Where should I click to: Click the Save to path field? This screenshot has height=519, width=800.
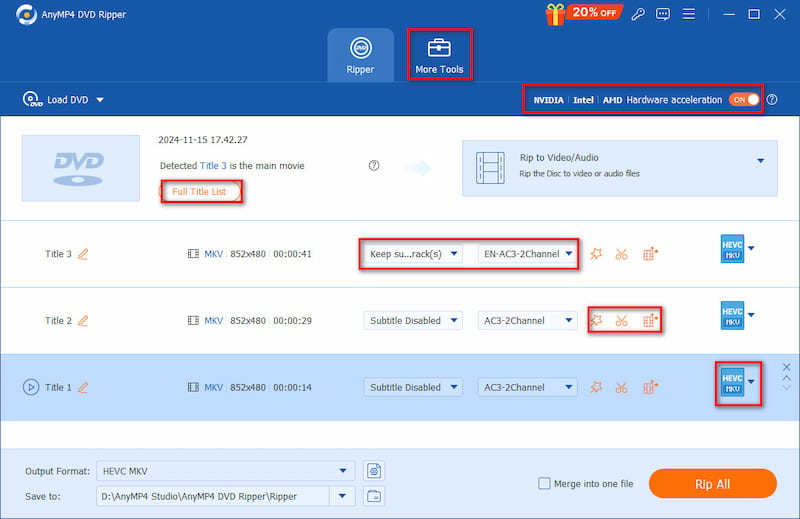(x=213, y=496)
